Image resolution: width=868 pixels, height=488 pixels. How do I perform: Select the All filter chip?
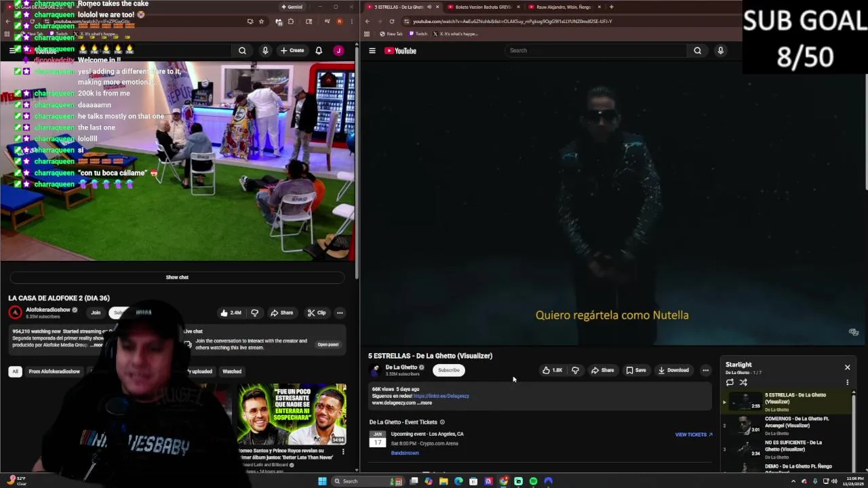pyautogui.click(x=15, y=371)
